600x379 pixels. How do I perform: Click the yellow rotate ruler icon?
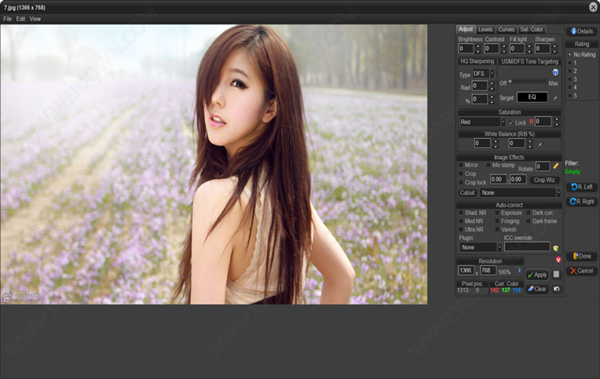pos(556,166)
